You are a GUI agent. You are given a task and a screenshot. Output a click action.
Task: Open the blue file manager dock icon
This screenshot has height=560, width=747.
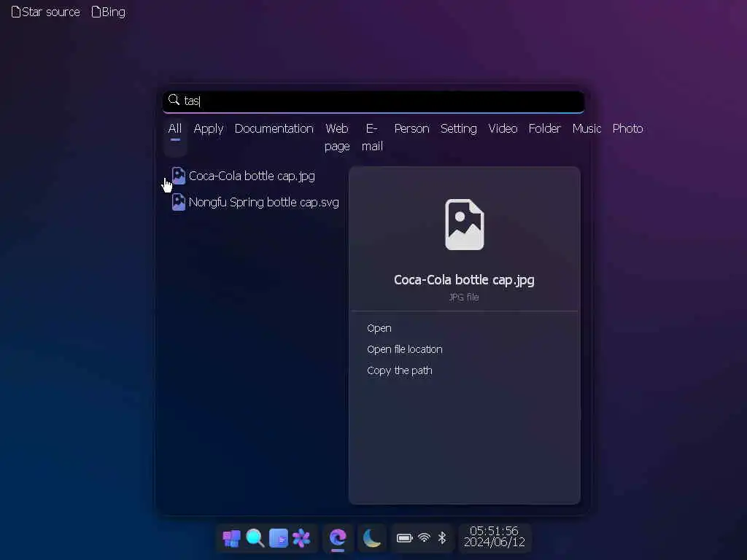[x=278, y=539]
